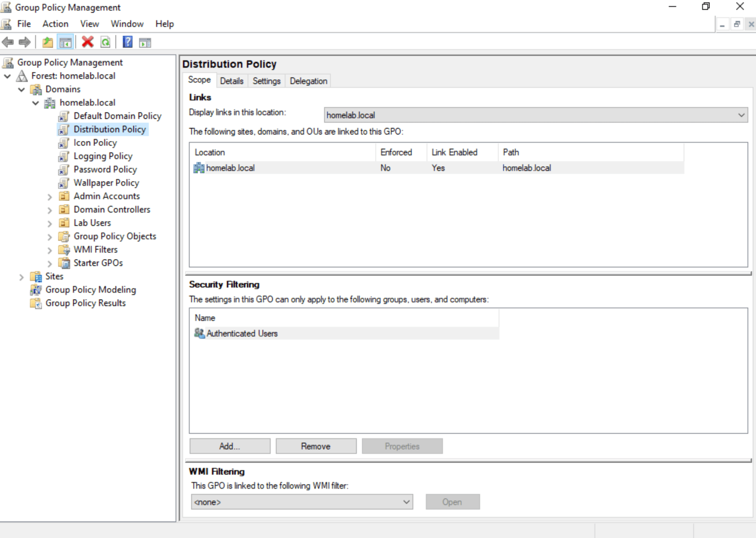Click the Link Enabled column header
Screen dimensions: 756x538
463,152
